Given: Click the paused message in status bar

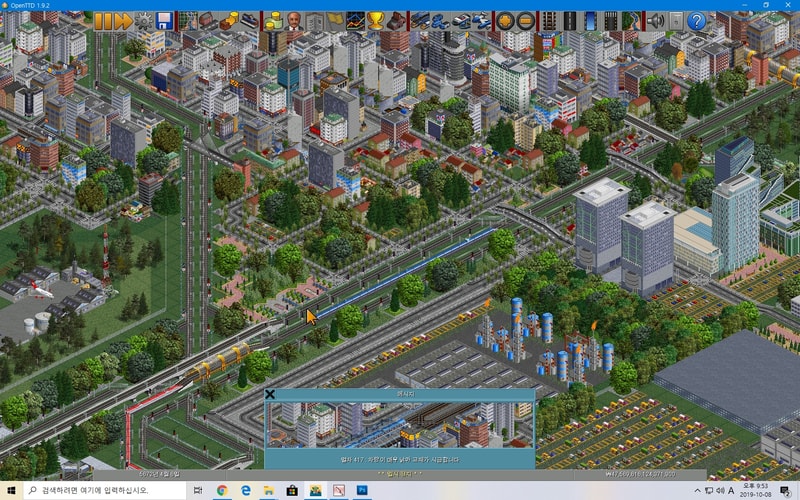Looking at the screenshot, I should point(399,474).
